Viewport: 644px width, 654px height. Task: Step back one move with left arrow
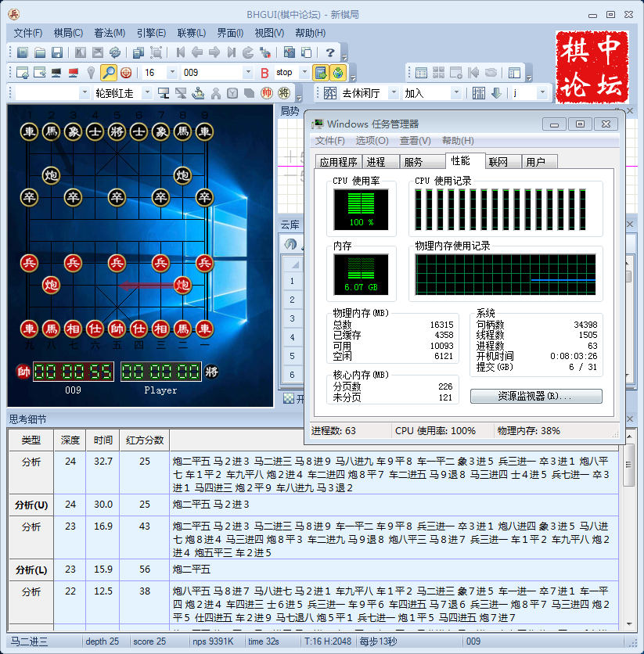coord(197,52)
